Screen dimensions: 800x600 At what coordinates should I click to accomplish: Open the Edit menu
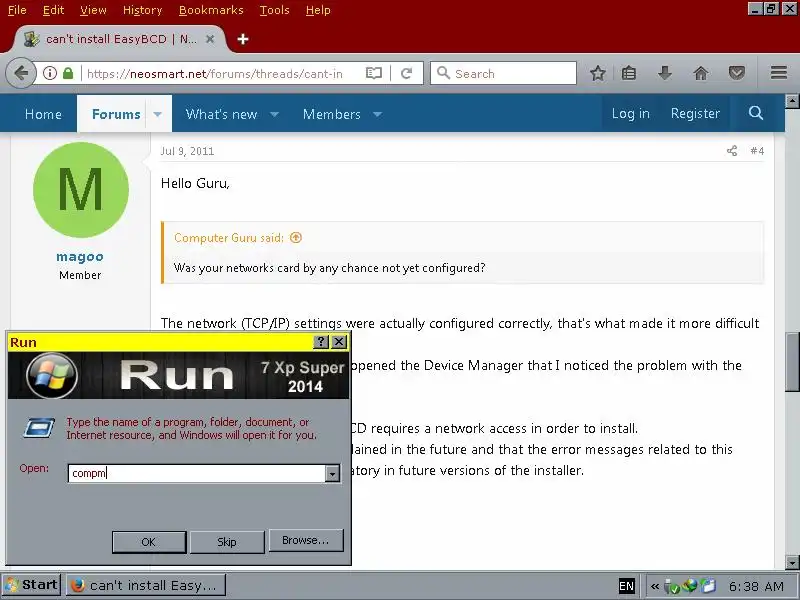coord(53,10)
